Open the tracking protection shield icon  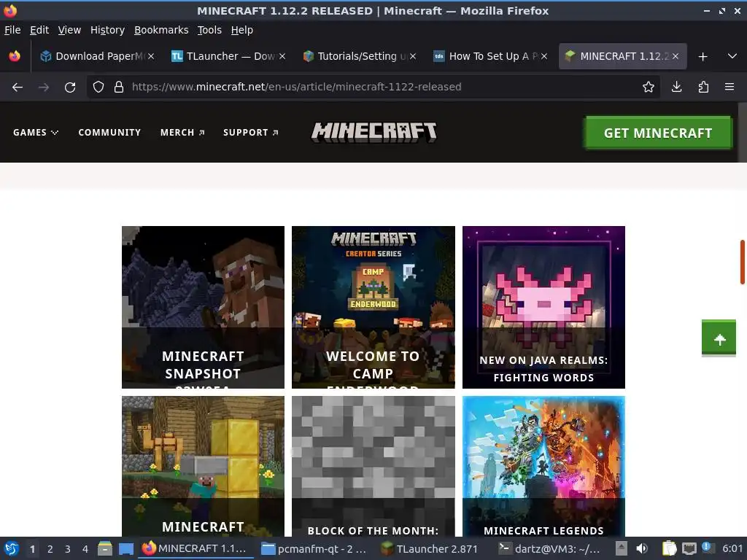[98, 87]
